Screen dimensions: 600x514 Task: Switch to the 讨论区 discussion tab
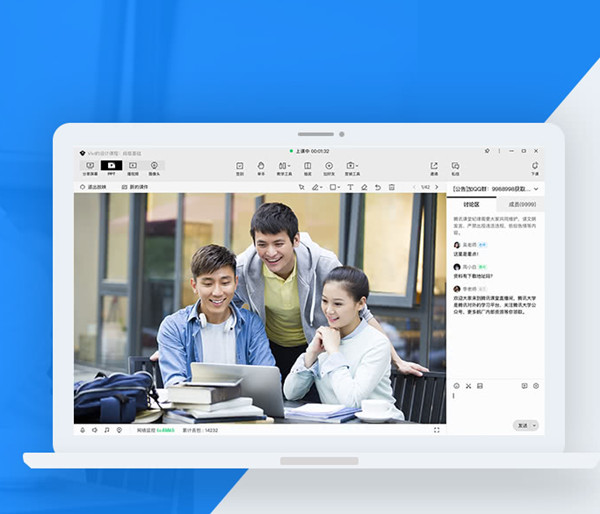[x=471, y=204]
